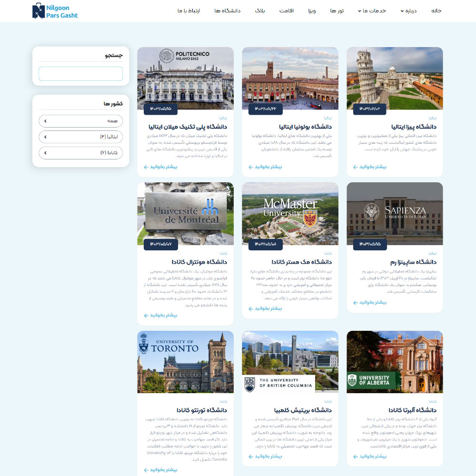Click title دانشگاه پلی تکنیک میلان ایتالیا

tap(188, 127)
